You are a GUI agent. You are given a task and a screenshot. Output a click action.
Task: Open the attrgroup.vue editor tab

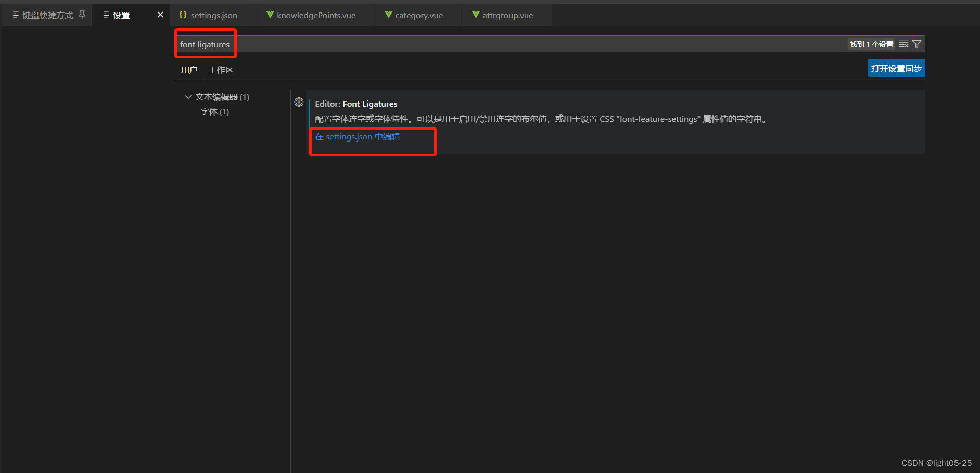(x=507, y=15)
